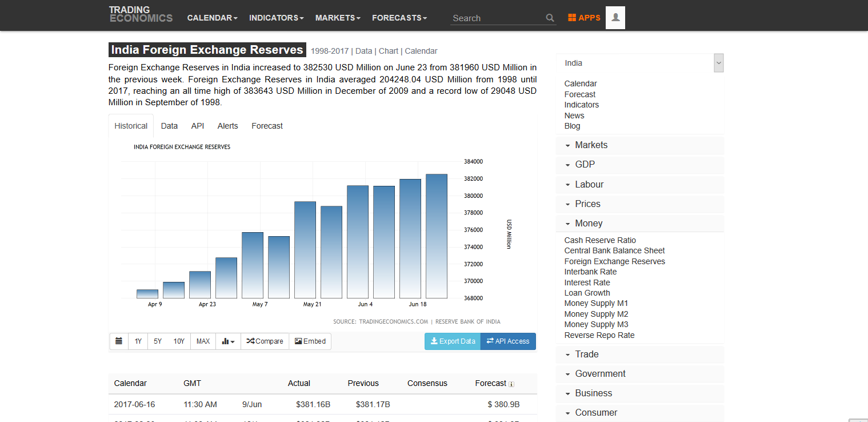Click the Forecast column info icon

[511, 384]
